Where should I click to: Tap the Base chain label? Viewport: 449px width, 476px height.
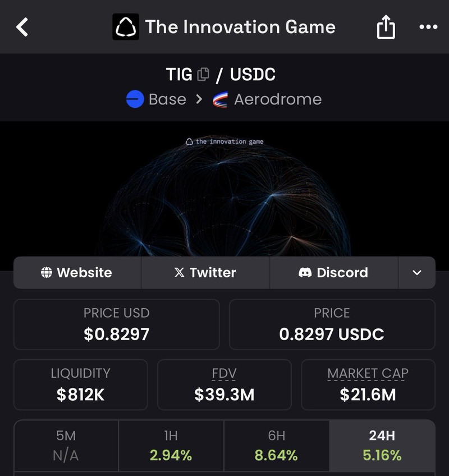167,99
